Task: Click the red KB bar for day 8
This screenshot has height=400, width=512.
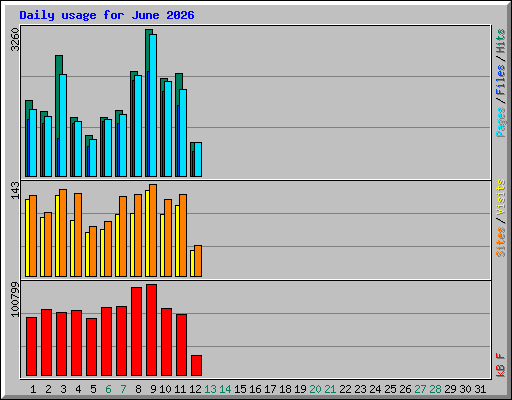Action: [x=136, y=332]
